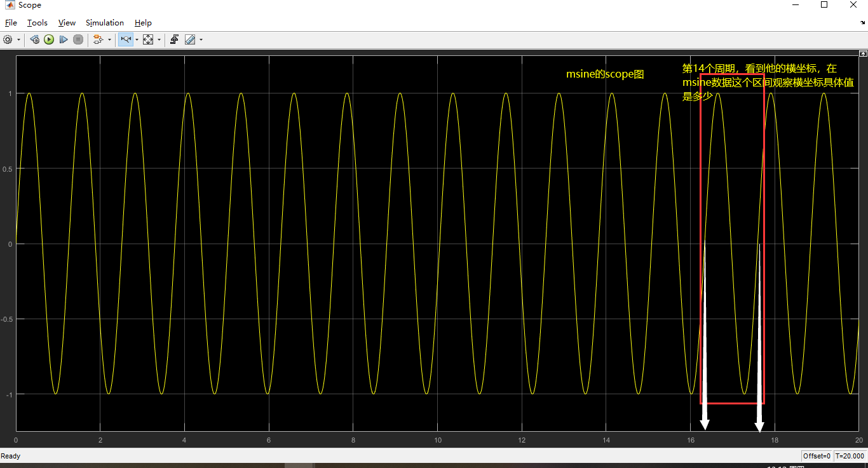Click the Step Forward button
Image resolution: width=868 pixels, height=468 pixels.
tap(64, 39)
